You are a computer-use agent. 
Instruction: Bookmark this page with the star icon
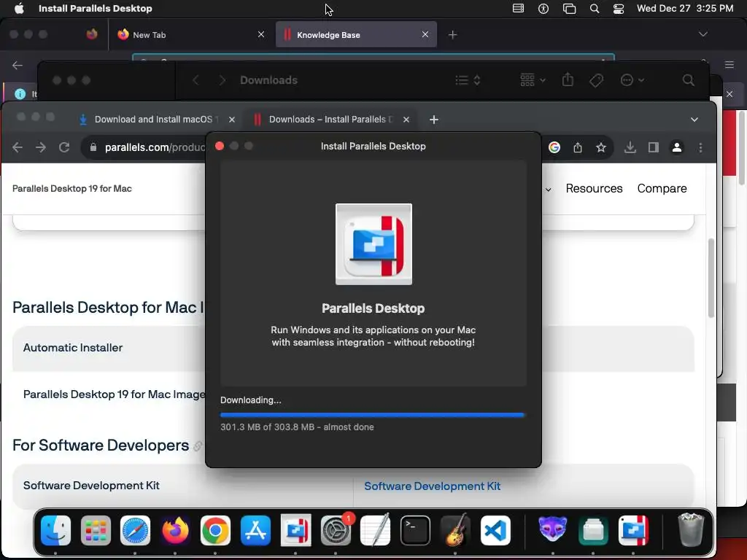coord(601,147)
